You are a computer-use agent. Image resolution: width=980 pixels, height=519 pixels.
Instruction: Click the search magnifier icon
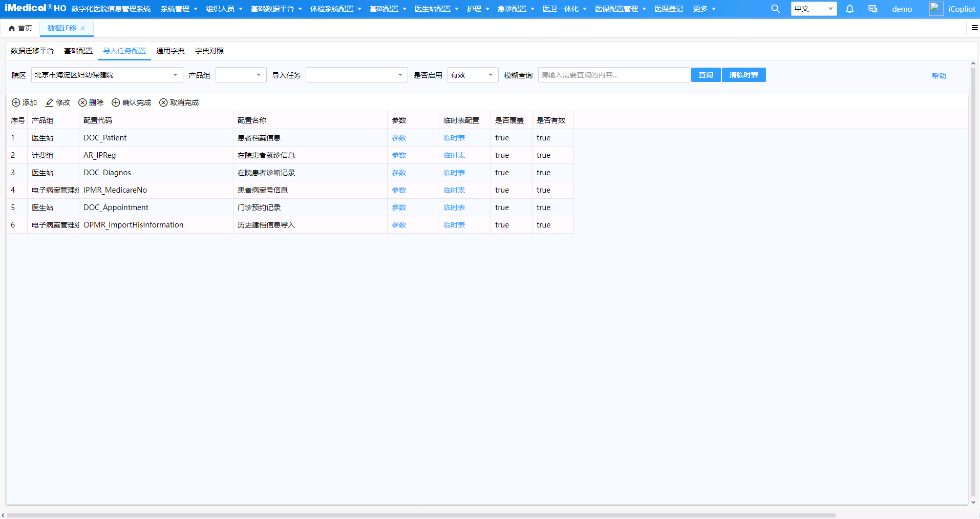[x=775, y=9]
